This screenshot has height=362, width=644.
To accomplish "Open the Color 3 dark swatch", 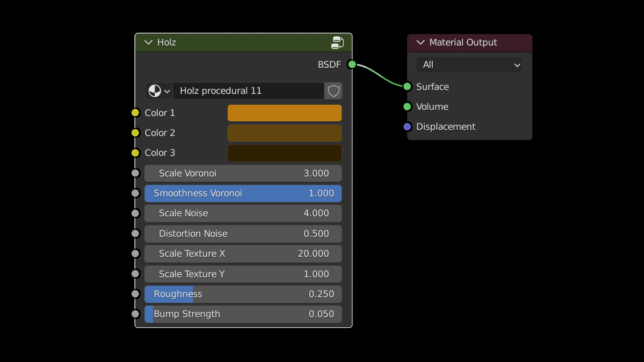I will tap(284, 153).
